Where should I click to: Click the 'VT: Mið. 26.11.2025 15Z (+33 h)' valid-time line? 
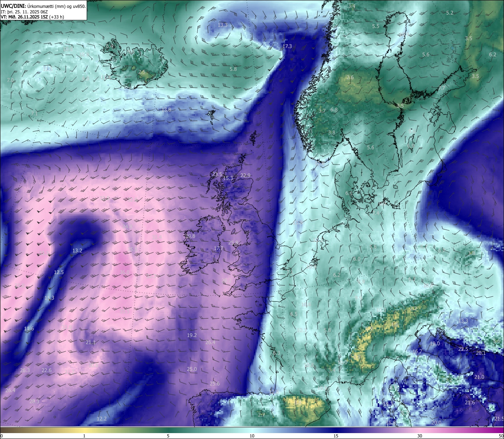(32, 17)
